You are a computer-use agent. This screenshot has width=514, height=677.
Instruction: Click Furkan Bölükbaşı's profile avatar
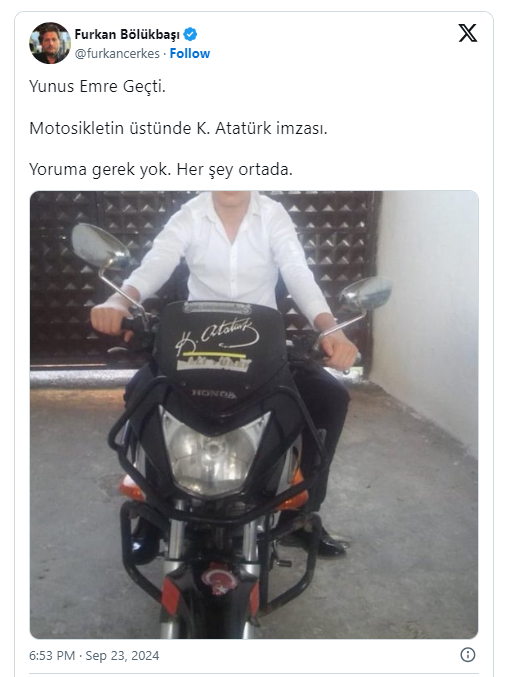click(50, 43)
